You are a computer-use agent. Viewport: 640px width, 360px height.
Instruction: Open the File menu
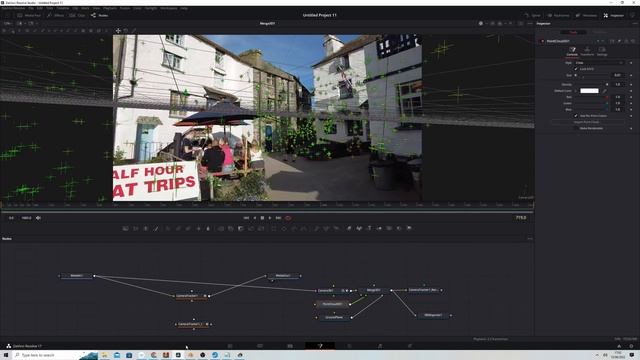[x=31, y=8]
